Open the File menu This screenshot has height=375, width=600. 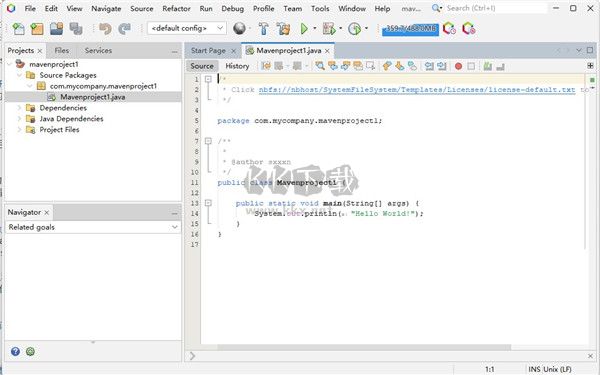30,8
